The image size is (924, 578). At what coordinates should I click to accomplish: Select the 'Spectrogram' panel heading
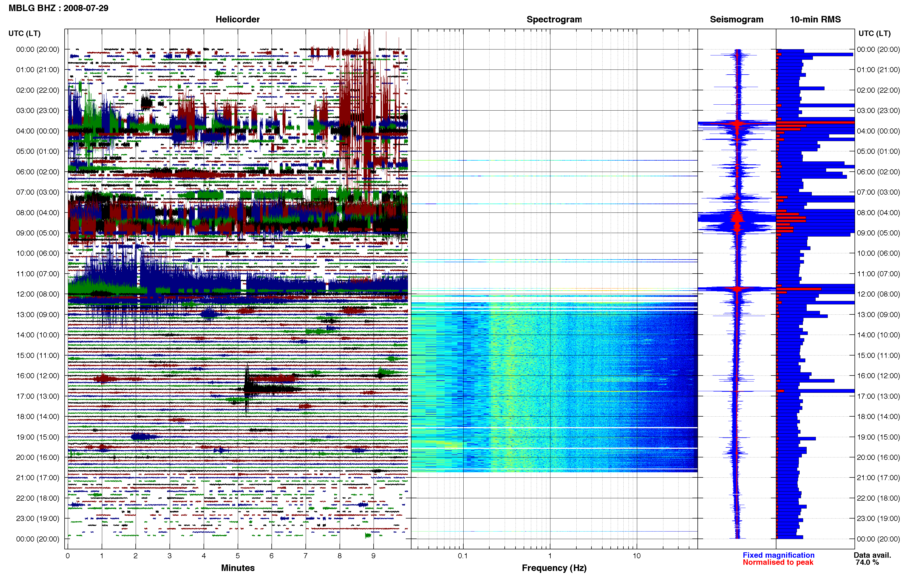coord(554,19)
